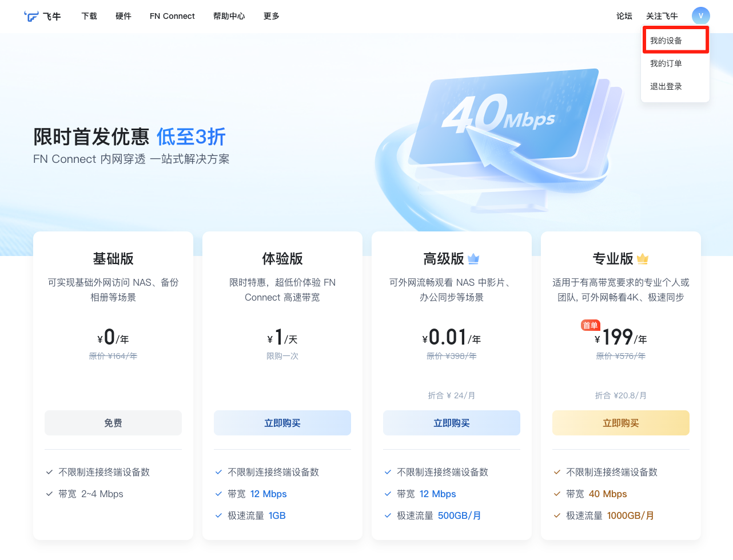Viewport: 733px width, 560px height.
Task: Click the 免费 button on 基础版
Action: (113, 423)
